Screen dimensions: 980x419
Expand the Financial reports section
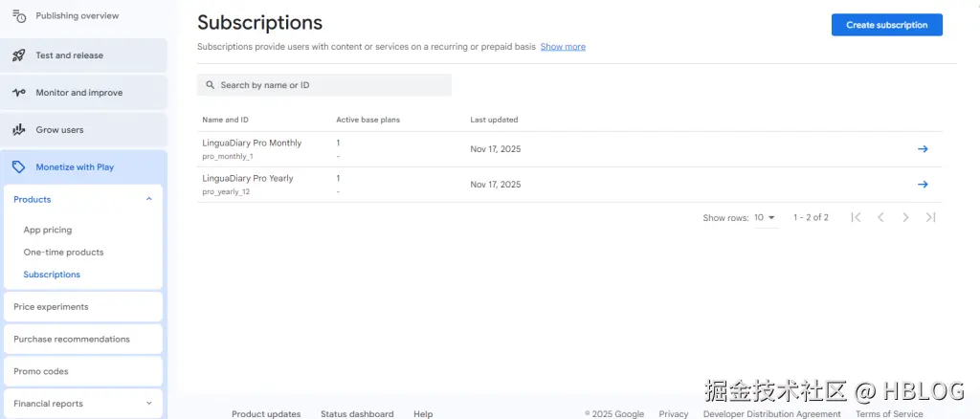point(148,404)
